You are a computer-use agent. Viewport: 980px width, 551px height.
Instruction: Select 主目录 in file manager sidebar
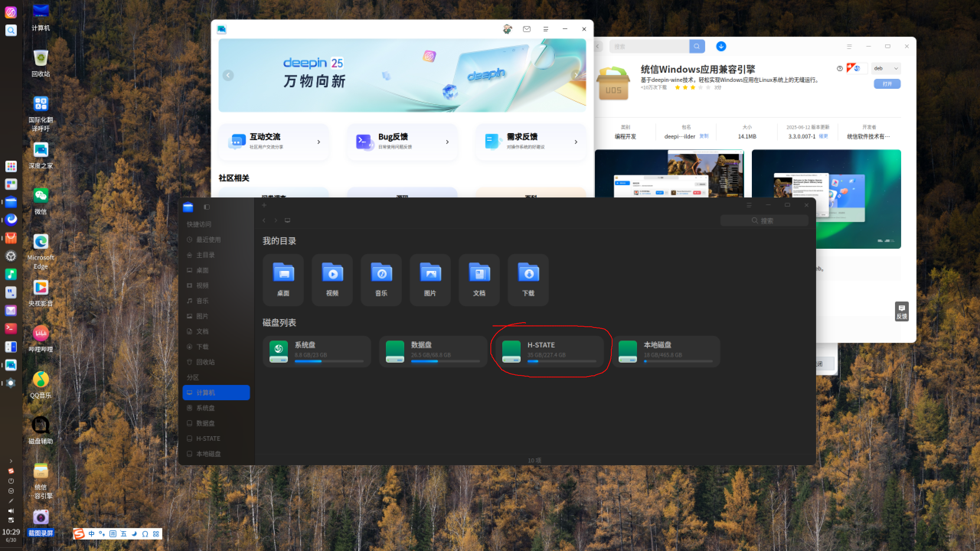pos(216,255)
